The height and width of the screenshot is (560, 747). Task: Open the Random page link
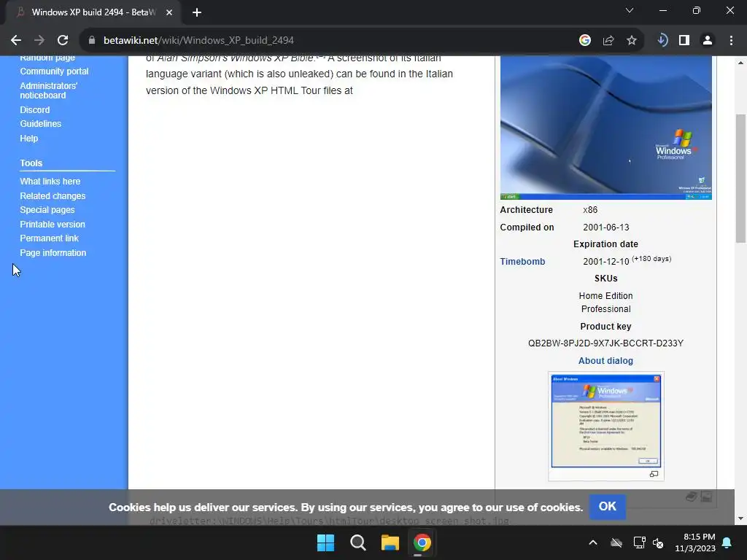click(47, 58)
